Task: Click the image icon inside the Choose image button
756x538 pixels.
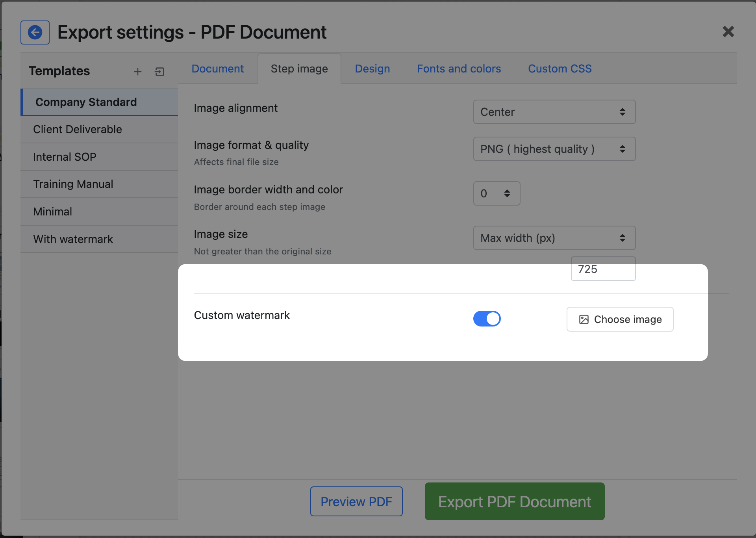Action: (x=584, y=319)
